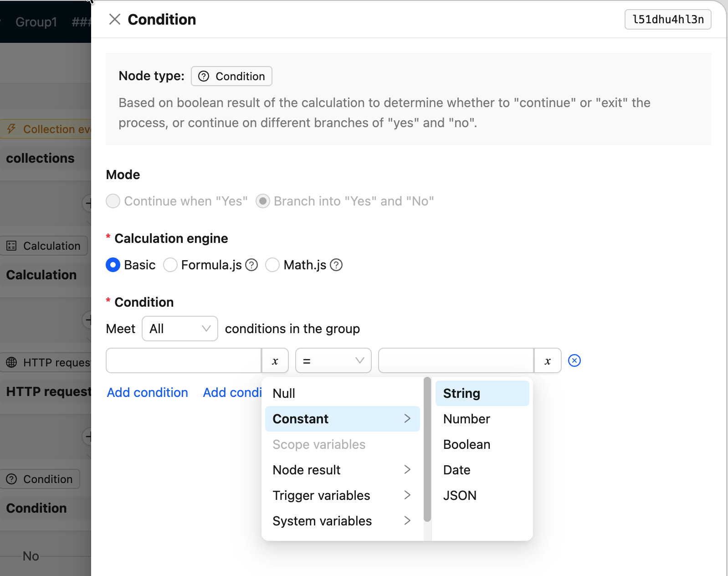Close the Condition drawer with the X icon
The image size is (728, 576).
point(115,19)
